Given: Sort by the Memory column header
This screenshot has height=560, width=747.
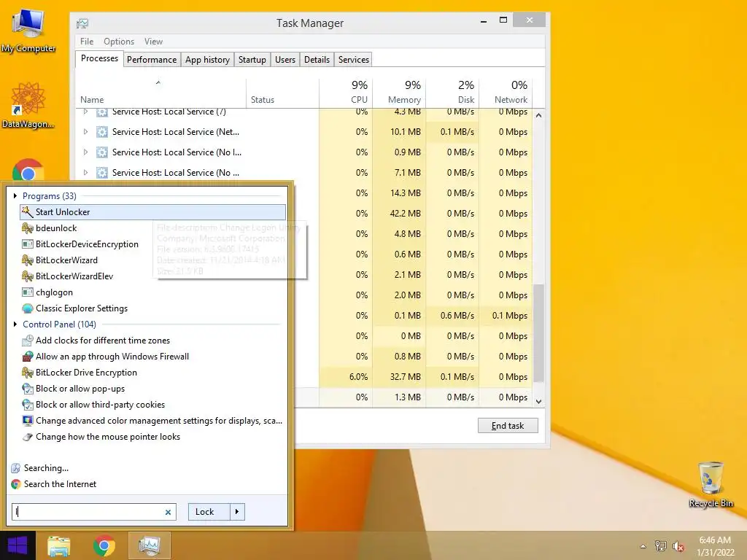Looking at the screenshot, I should click(399, 93).
